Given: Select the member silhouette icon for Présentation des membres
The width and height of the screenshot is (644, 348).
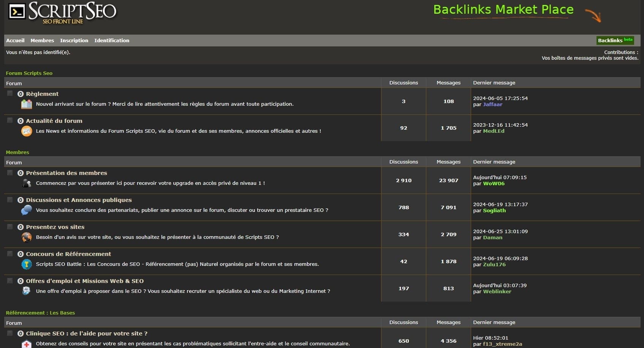Looking at the screenshot, I should (x=26, y=183).
